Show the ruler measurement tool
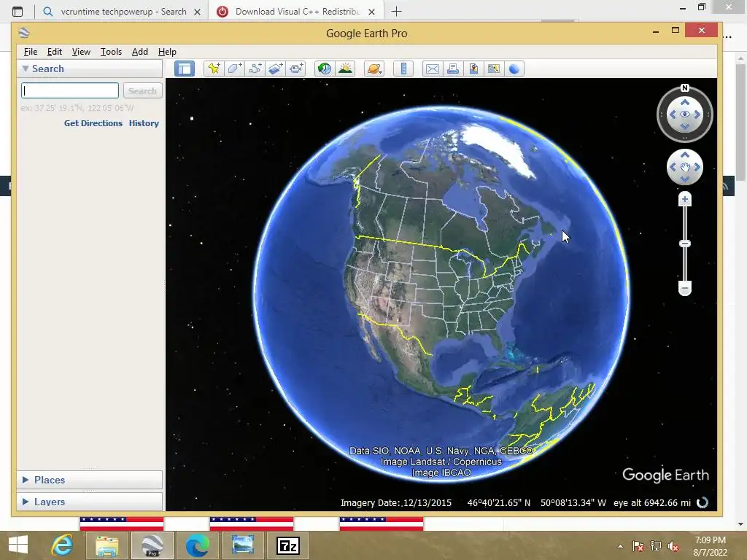Viewport: 747px width, 560px height. pos(403,69)
